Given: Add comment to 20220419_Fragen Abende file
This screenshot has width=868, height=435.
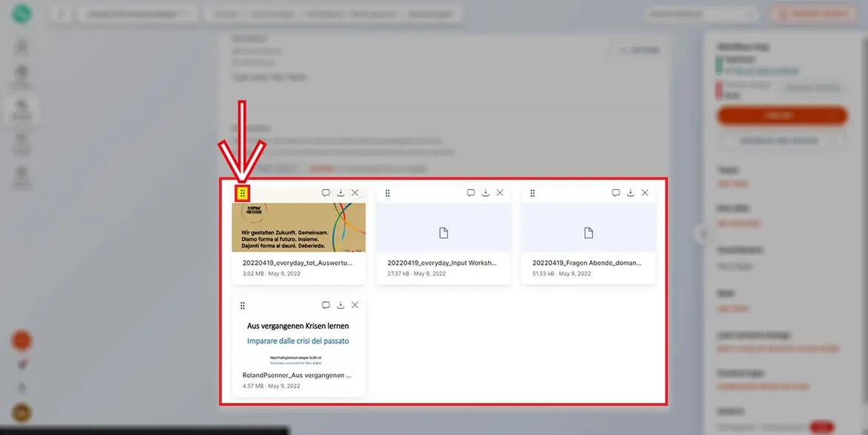Looking at the screenshot, I should coord(616,193).
